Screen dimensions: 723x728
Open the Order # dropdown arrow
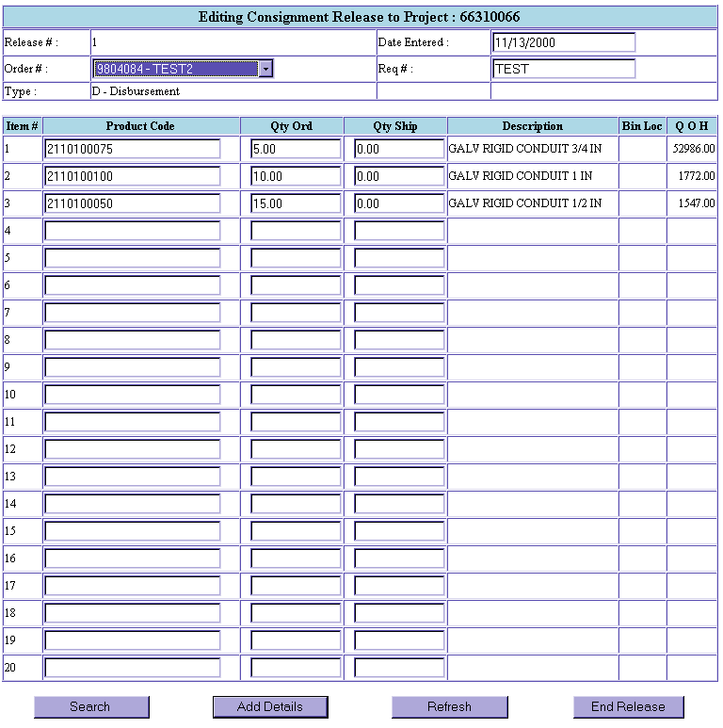pos(265,69)
